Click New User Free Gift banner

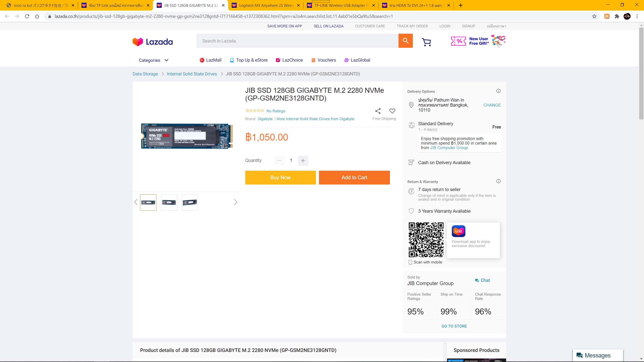[478, 41]
